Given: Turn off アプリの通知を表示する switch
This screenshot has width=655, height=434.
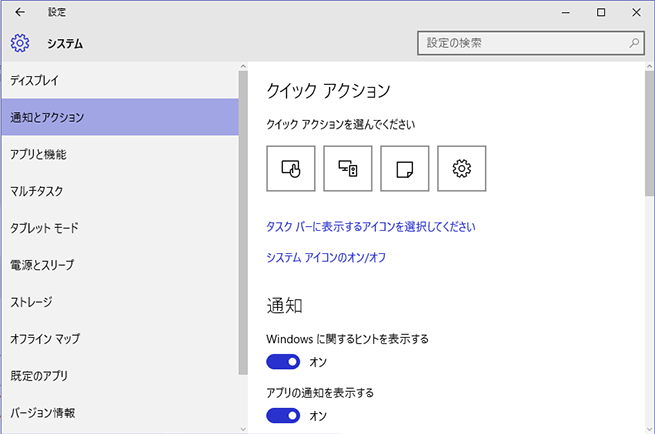Looking at the screenshot, I should 283,416.
